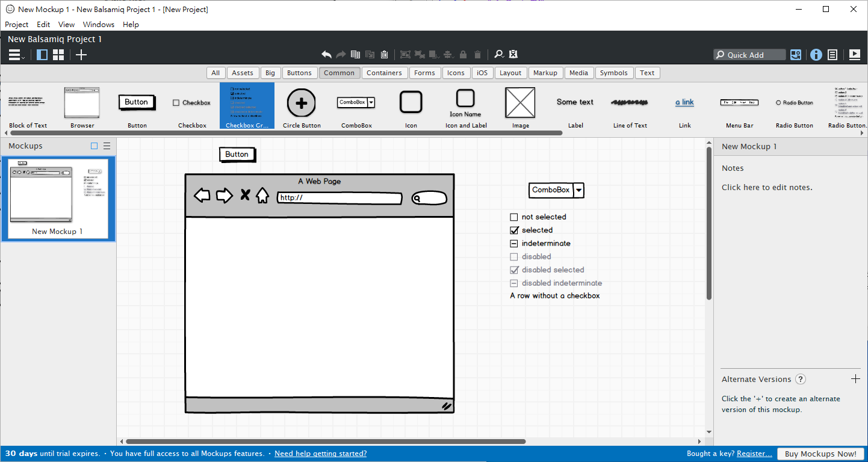The height and width of the screenshot is (462, 868).
Task: Select the Icons category tab
Action: (x=456, y=73)
